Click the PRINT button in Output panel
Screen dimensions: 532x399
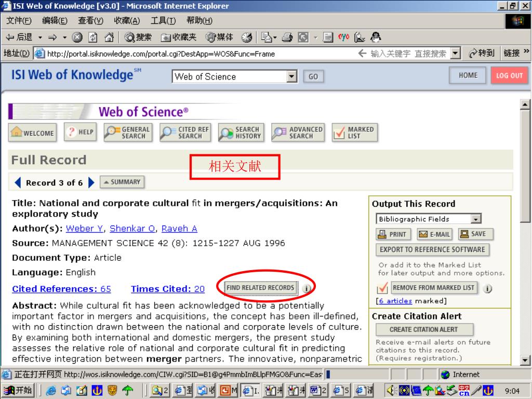pyautogui.click(x=393, y=234)
